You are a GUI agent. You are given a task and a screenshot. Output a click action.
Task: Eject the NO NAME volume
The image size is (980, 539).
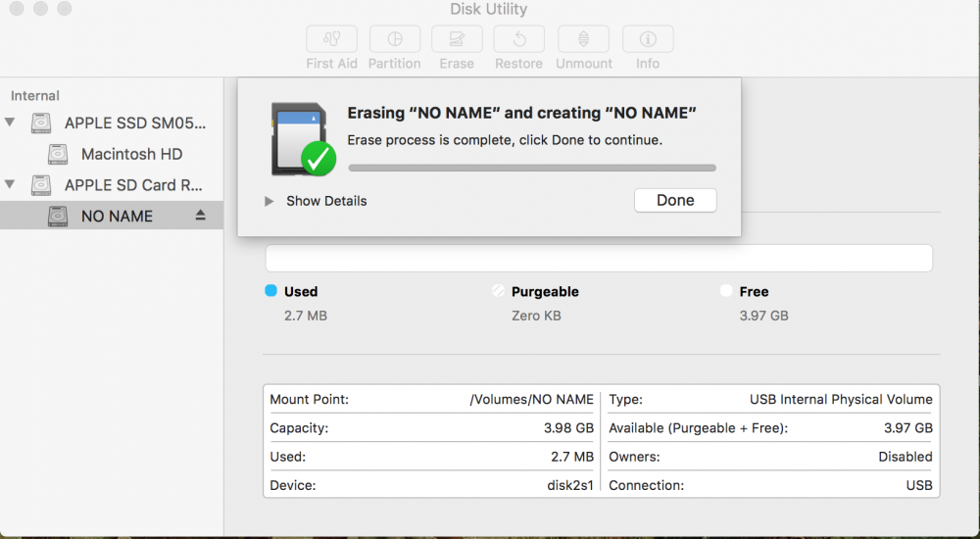(x=200, y=215)
